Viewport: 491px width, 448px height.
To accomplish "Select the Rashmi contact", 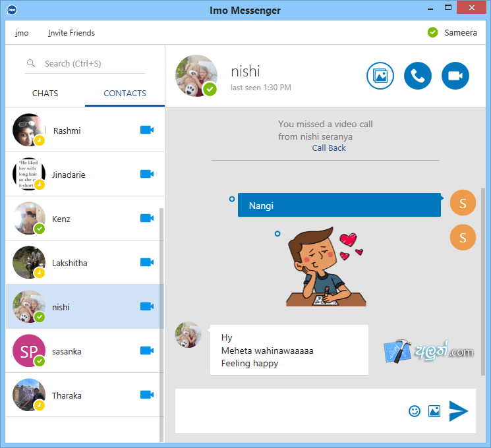I will [85, 130].
